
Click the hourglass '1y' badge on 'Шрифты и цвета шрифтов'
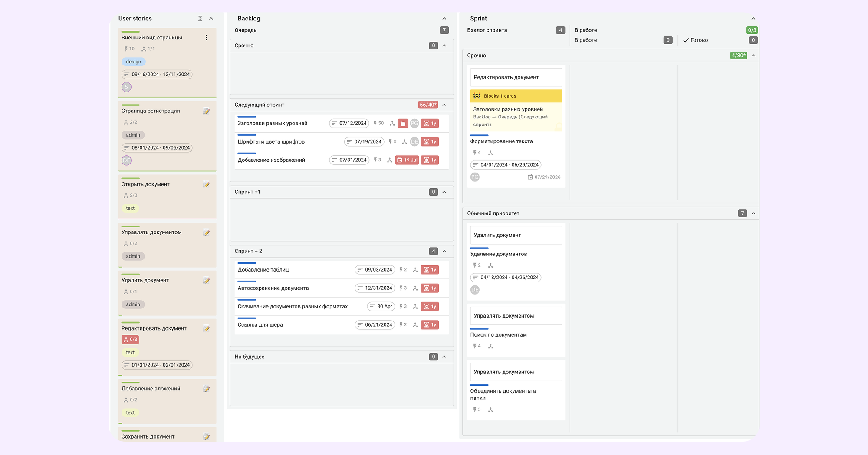pyautogui.click(x=430, y=141)
